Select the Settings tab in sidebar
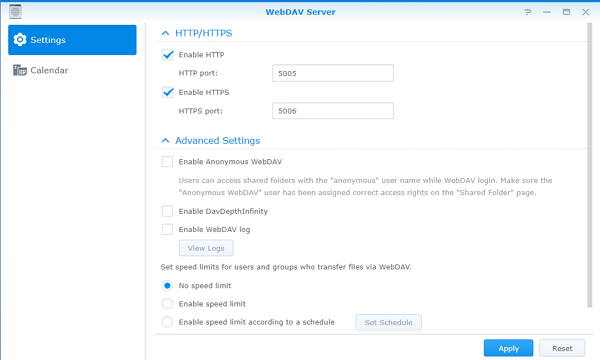Screen dimensions: 600x360 72,40
